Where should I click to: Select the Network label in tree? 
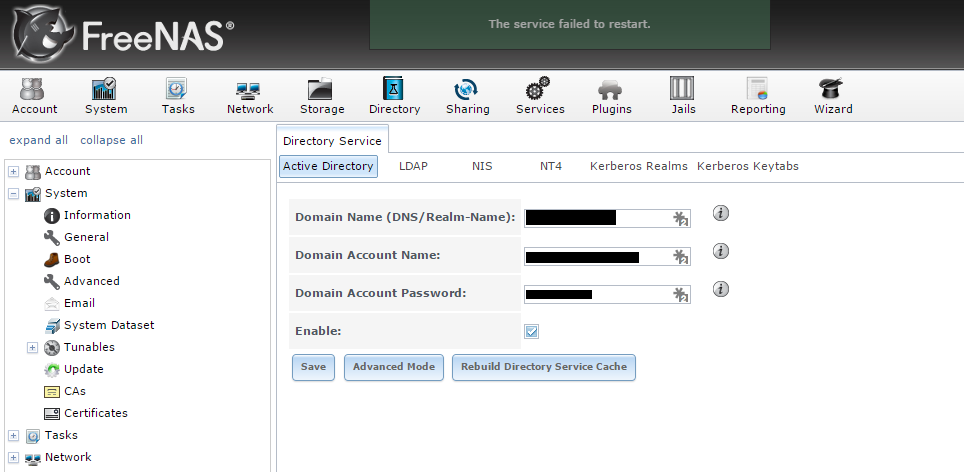68,457
